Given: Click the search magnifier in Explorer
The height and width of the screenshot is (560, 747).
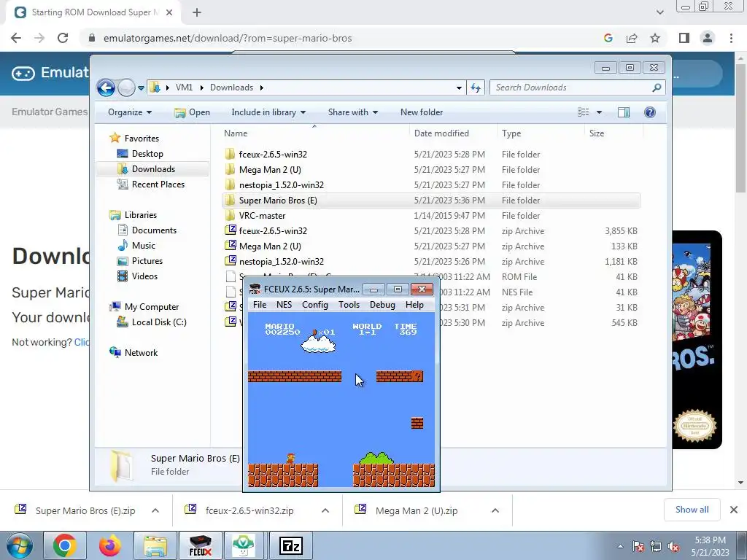Looking at the screenshot, I should 657,87.
